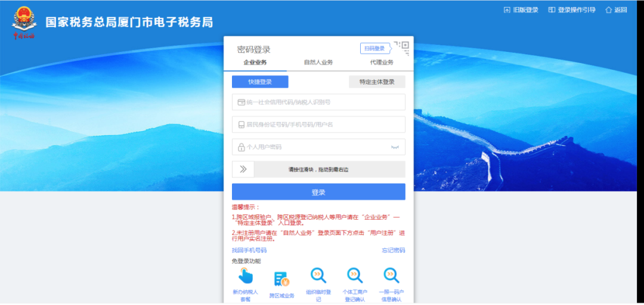The width and height of the screenshot is (644, 305).
Task: Open 找回手机号码 link
Action: (249, 250)
